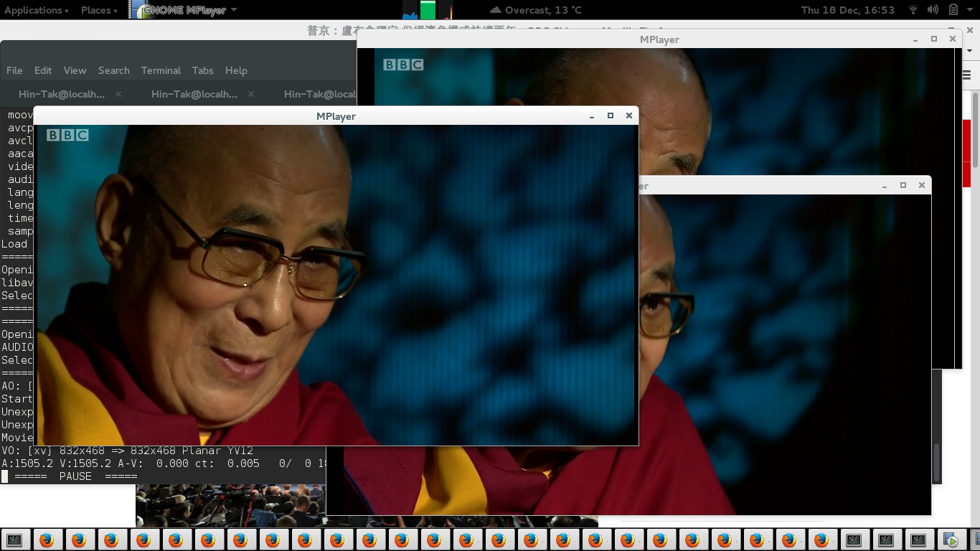Close the first terminal tab with its X
980x551 pixels.
[x=118, y=94]
